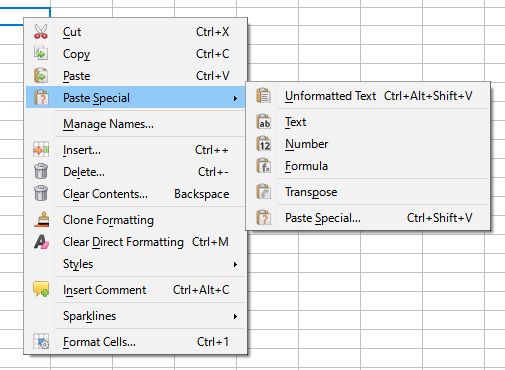Screen dimensions: 505x370
Task: Click the Copy icon in context menu
Action: click(41, 54)
